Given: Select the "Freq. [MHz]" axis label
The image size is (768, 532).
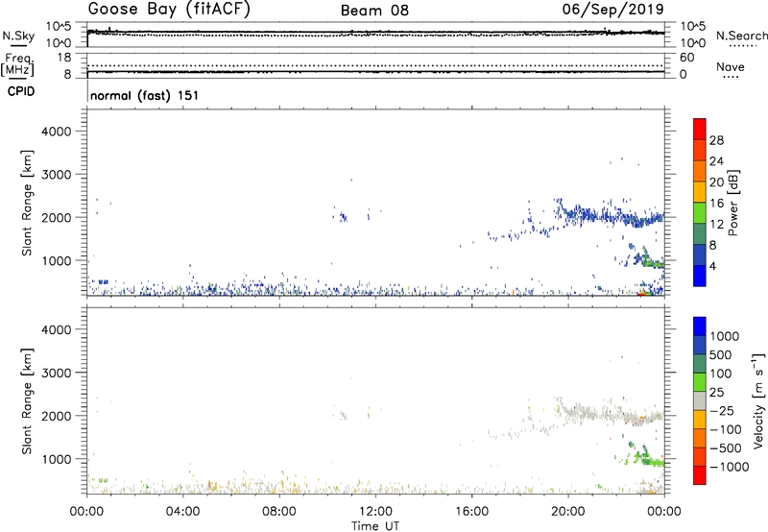Looking at the screenshot, I should point(18,65).
